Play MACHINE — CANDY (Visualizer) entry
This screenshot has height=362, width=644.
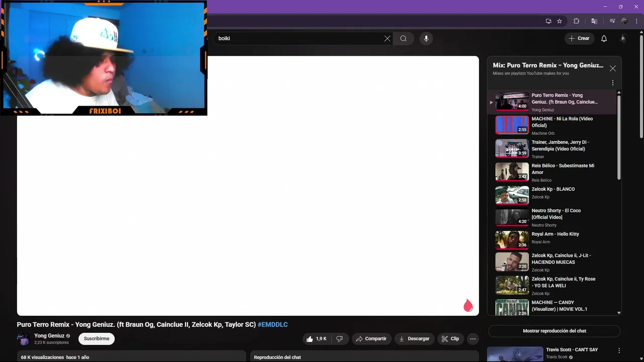pyautogui.click(x=552, y=307)
